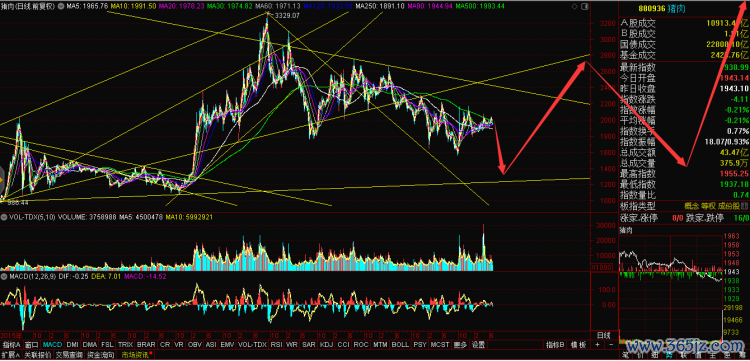750x361 pixels.
Task: Click the 设置 settings button
Action: coord(478,345)
